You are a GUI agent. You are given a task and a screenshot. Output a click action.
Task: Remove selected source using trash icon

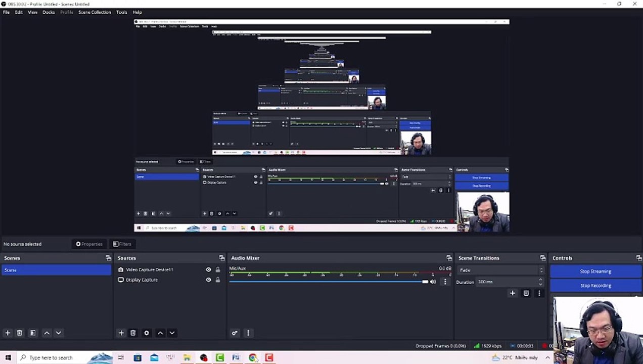pos(133,333)
